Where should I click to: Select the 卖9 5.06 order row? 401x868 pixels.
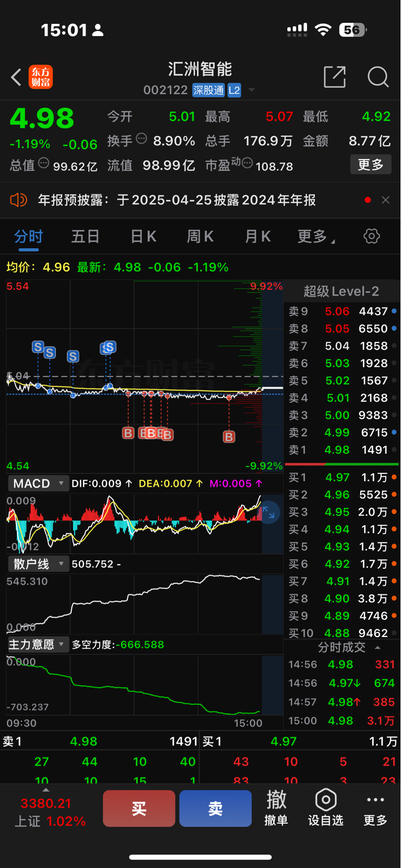(343, 312)
